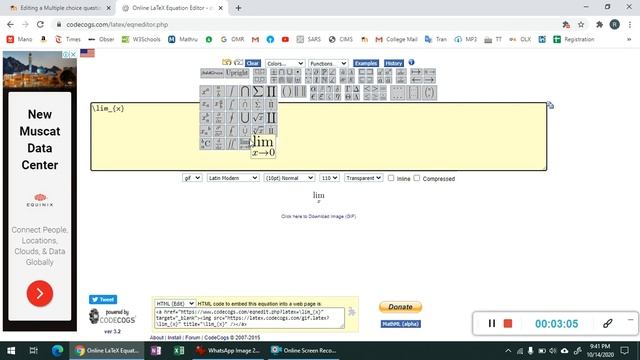Viewport: 640px width, 360px height.
Task: Click into the yellow LaTeX equation text area
Action: [318, 137]
